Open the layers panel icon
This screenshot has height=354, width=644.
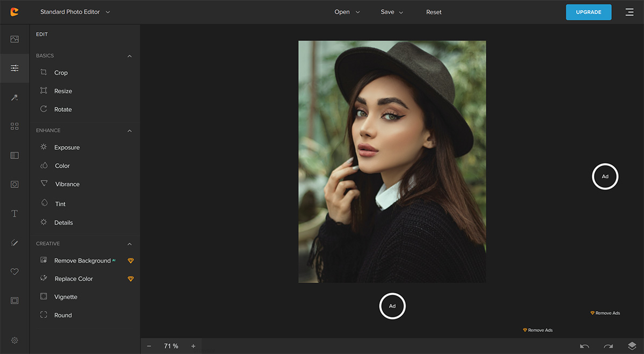pyautogui.click(x=632, y=346)
